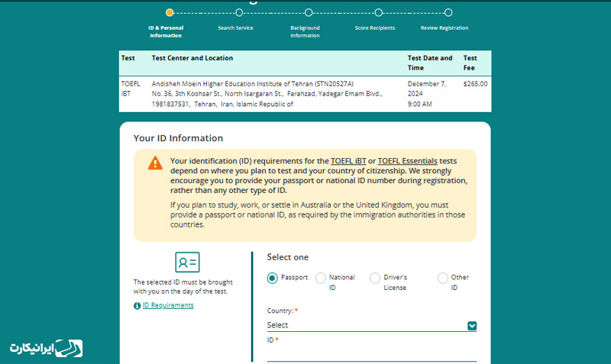This screenshot has height=364, width=611.
Task: Go to Score Recipients step label
Action: pos(375,27)
